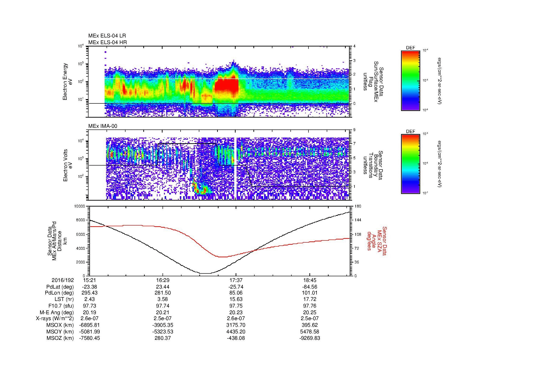Click the 'M-E Ang (deg)' row label
This screenshot has width=555, height=392.
pos(57,313)
